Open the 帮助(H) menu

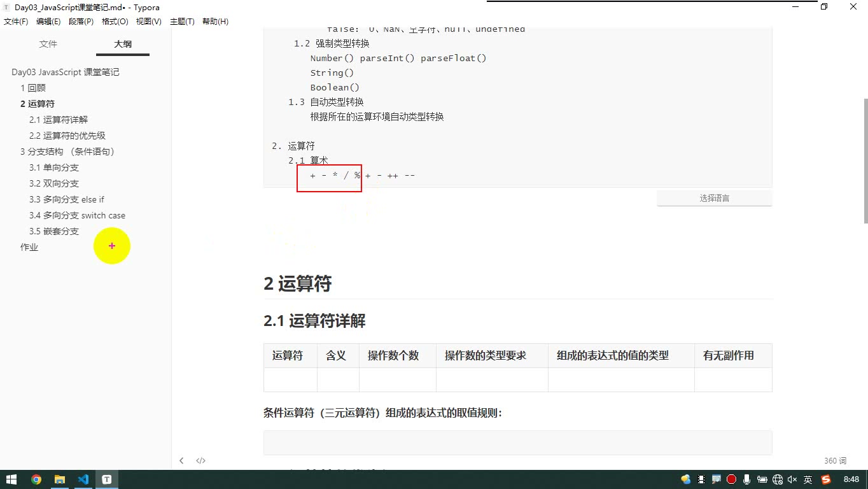click(x=215, y=22)
